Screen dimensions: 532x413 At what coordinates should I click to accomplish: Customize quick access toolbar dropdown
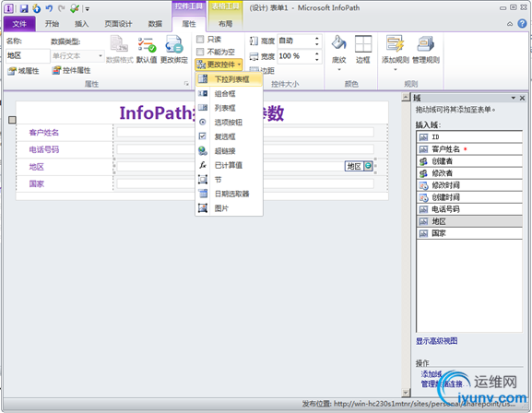tap(88, 9)
